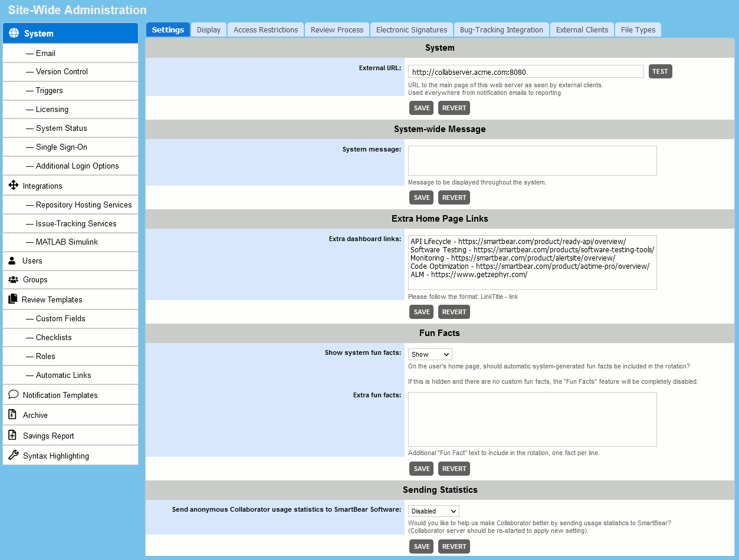Open Users via its person icon

point(13,261)
